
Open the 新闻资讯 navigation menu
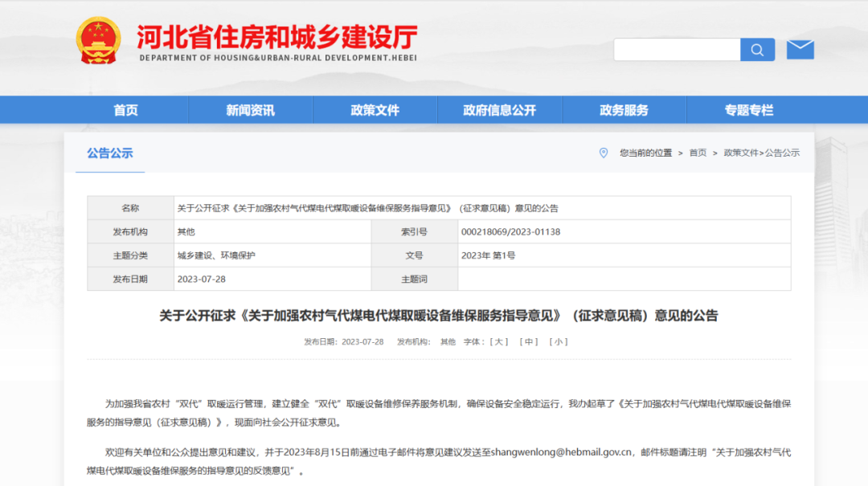click(x=250, y=110)
